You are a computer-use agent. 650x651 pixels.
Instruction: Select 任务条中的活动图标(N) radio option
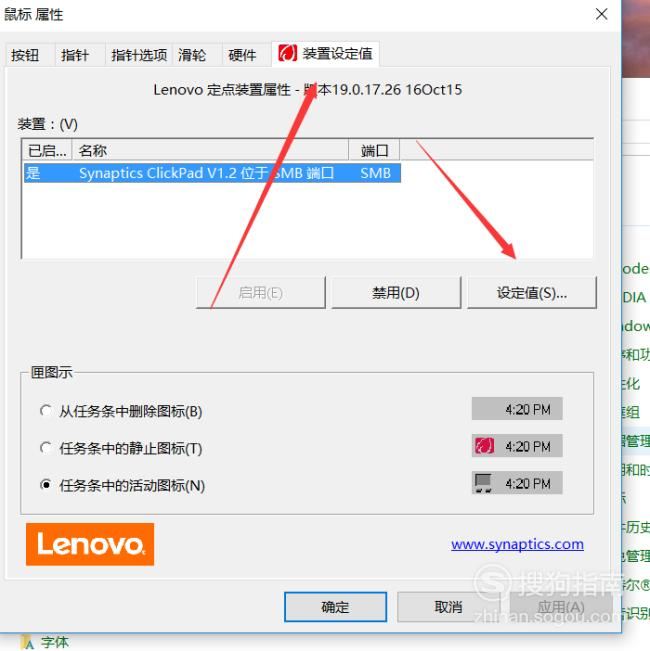(x=46, y=485)
